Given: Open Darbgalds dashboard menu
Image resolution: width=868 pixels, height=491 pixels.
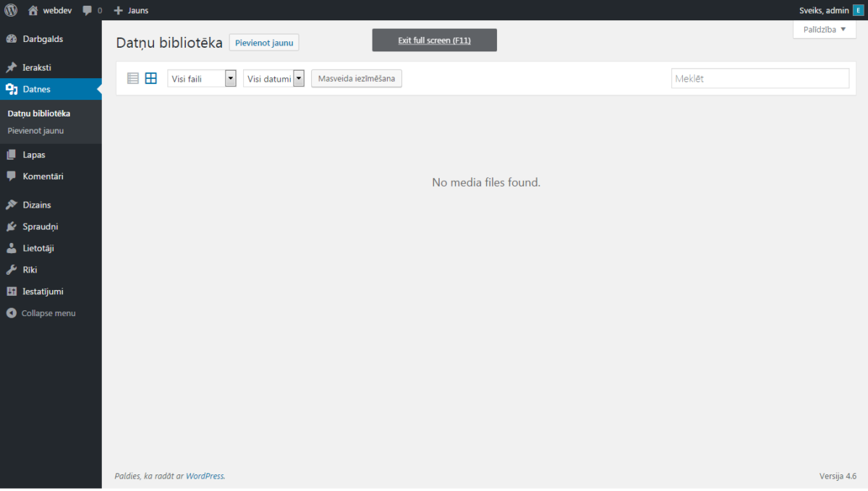Looking at the screenshot, I should click(x=43, y=39).
